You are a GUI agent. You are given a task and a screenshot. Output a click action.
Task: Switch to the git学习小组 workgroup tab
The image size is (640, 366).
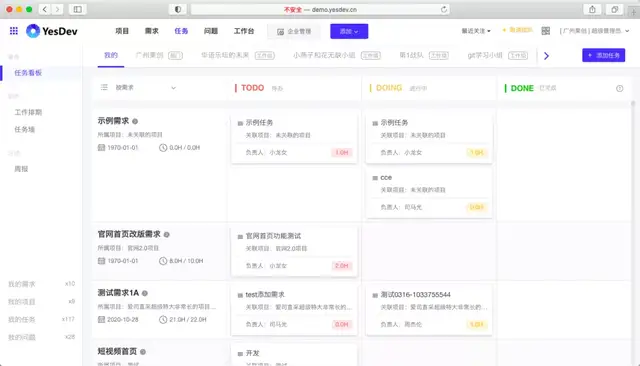tap(498, 55)
